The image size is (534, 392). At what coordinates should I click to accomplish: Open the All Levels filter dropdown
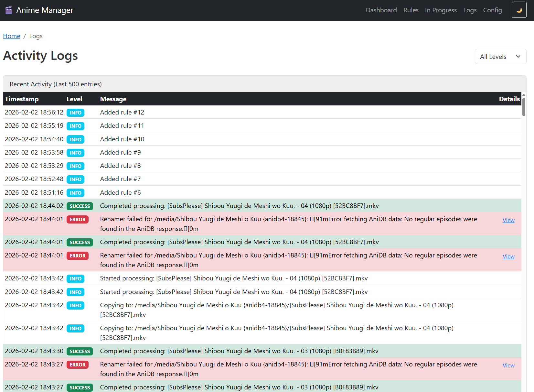(x=500, y=57)
